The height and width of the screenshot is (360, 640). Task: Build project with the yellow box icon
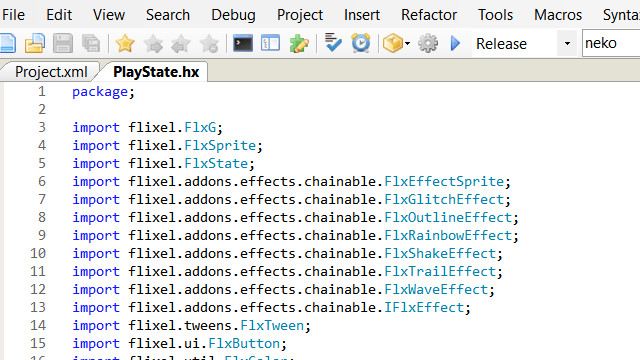click(x=393, y=43)
